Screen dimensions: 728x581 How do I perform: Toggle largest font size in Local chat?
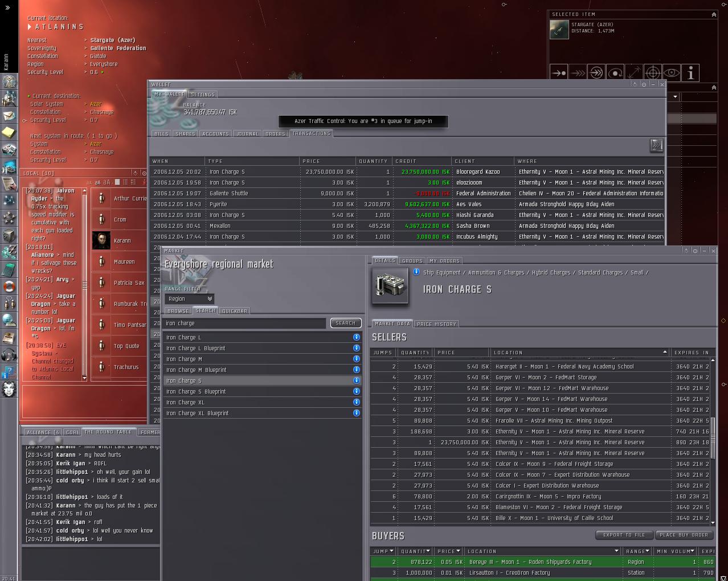(107, 182)
